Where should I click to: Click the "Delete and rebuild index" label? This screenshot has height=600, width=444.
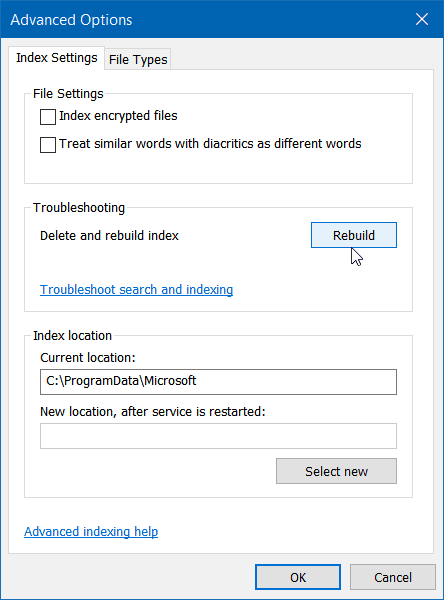[109, 235]
